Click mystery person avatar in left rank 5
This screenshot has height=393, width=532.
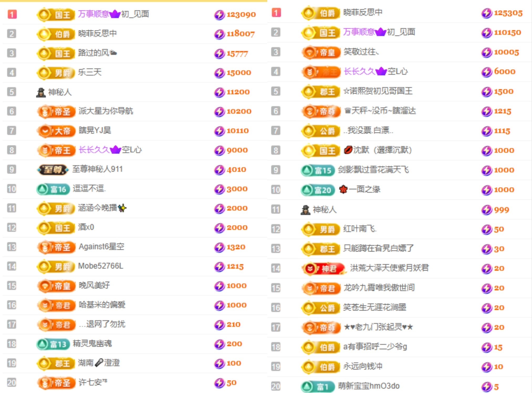[41, 92]
